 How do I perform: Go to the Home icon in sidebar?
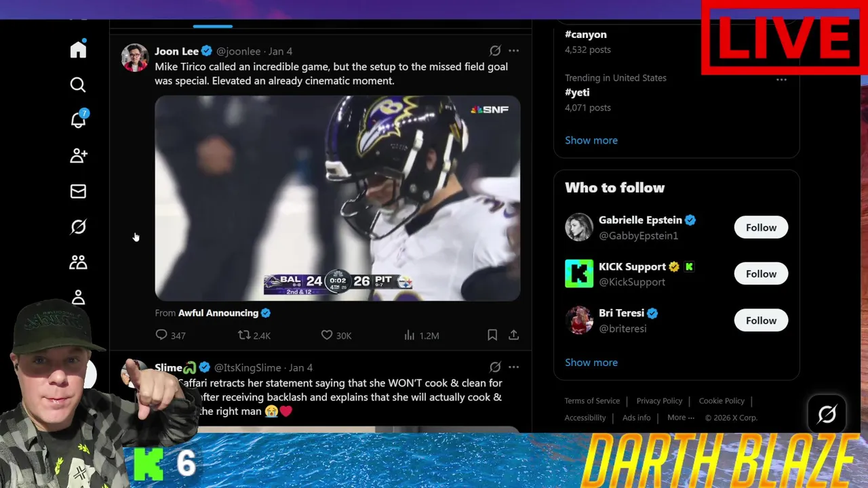[x=78, y=49]
